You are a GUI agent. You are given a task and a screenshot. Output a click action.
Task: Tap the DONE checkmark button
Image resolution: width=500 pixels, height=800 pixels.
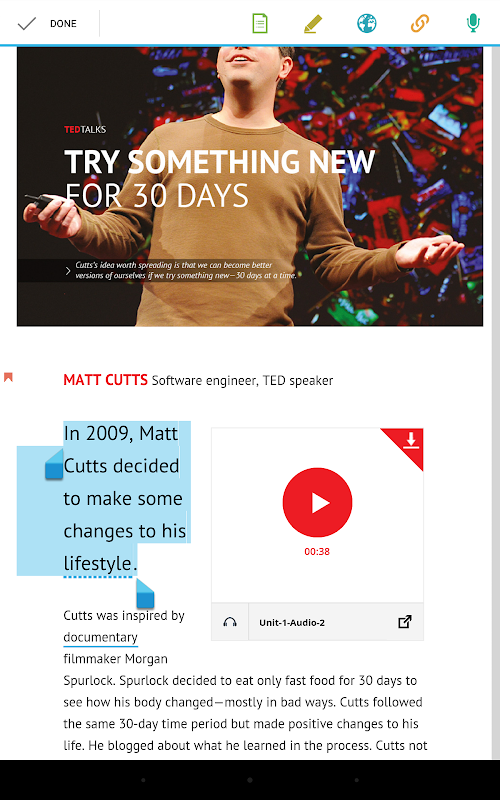[47, 23]
